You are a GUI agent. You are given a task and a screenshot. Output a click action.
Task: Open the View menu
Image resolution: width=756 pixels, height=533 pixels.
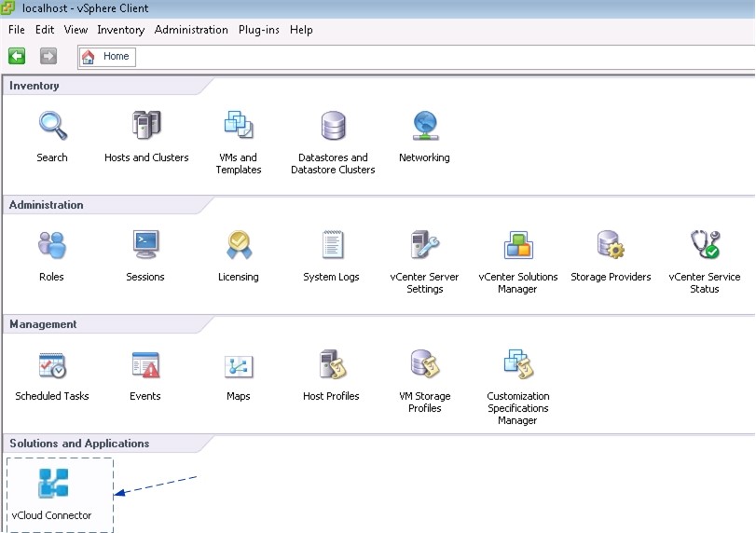[76, 30]
